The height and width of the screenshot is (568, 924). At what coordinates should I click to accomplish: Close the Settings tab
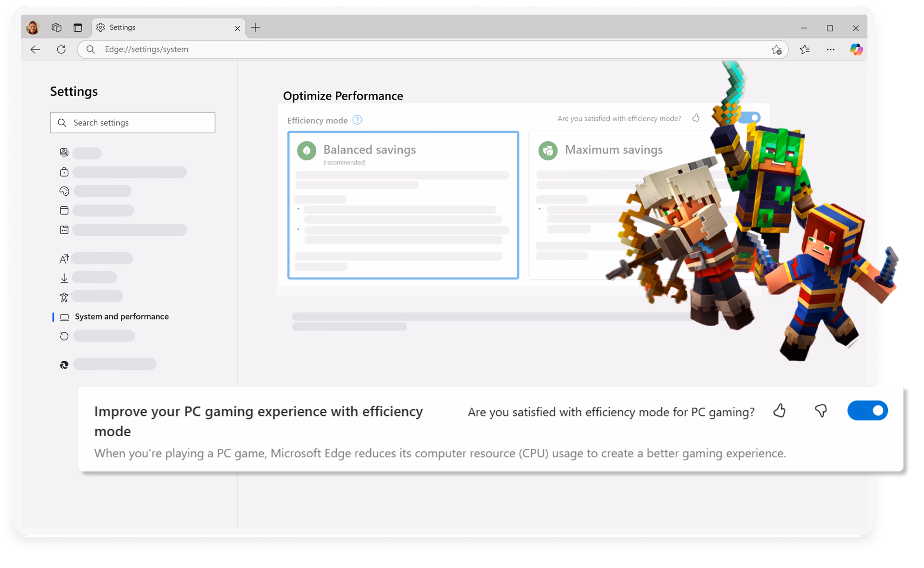tap(237, 28)
